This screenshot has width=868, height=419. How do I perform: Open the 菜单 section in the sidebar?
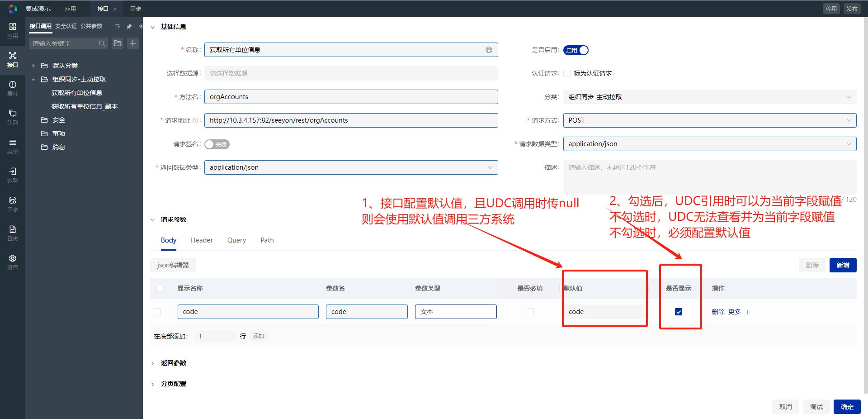pyautogui.click(x=13, y=146)
